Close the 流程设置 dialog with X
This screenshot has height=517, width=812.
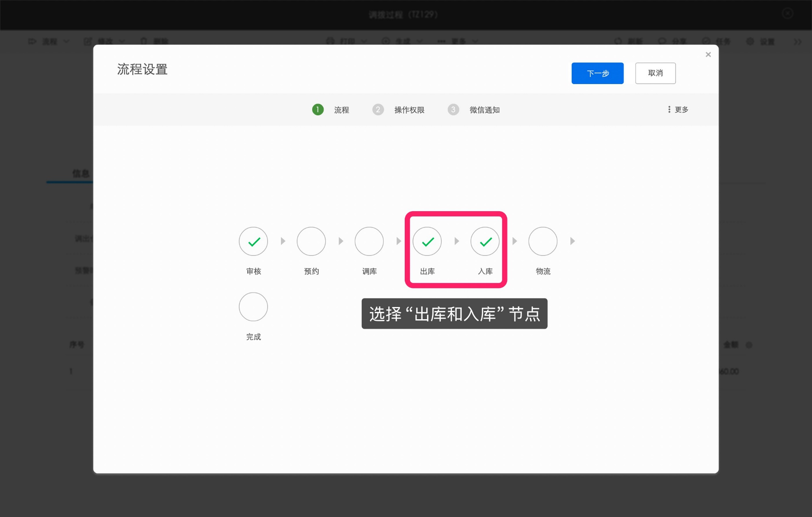708,54
